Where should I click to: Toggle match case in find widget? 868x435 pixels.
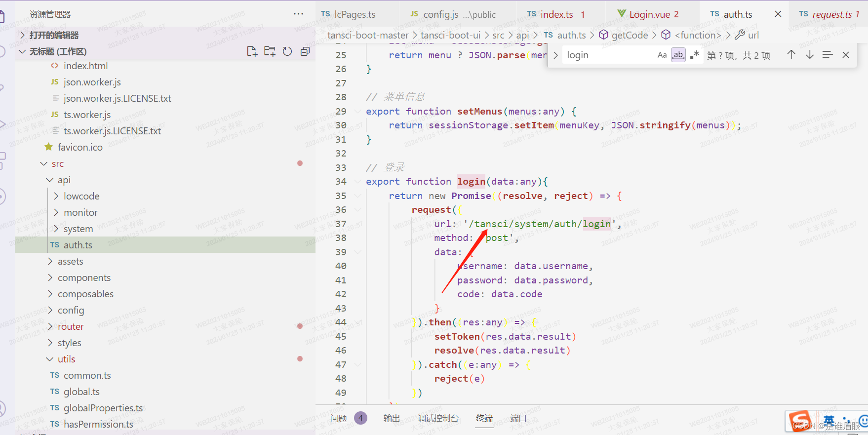[662, 55]
